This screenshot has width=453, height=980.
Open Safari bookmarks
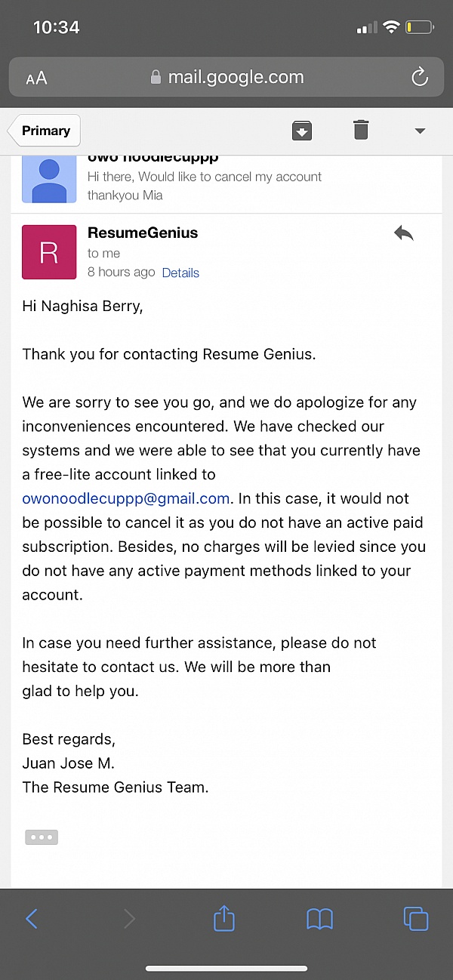pyautogui.click(x=320, y=918)
